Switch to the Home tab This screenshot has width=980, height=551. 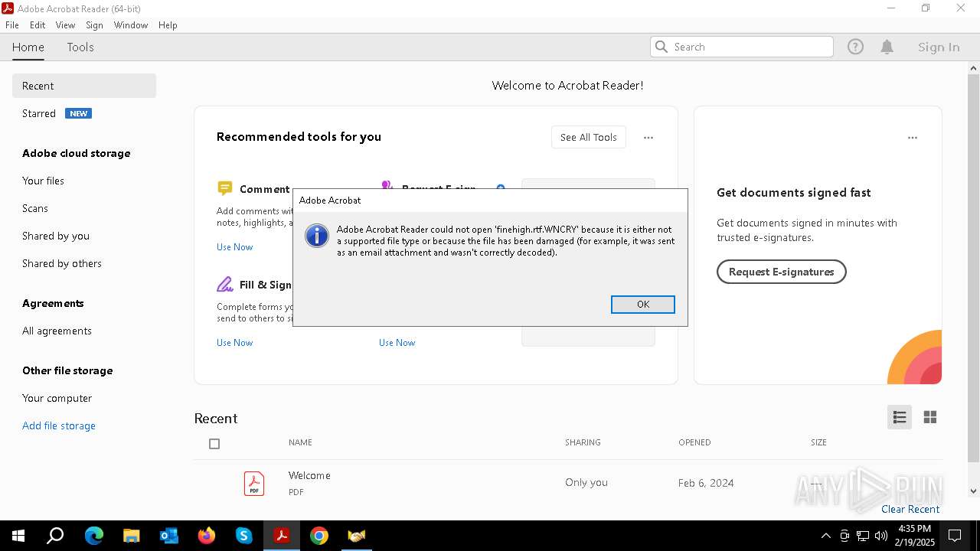[x=28, y=47]
